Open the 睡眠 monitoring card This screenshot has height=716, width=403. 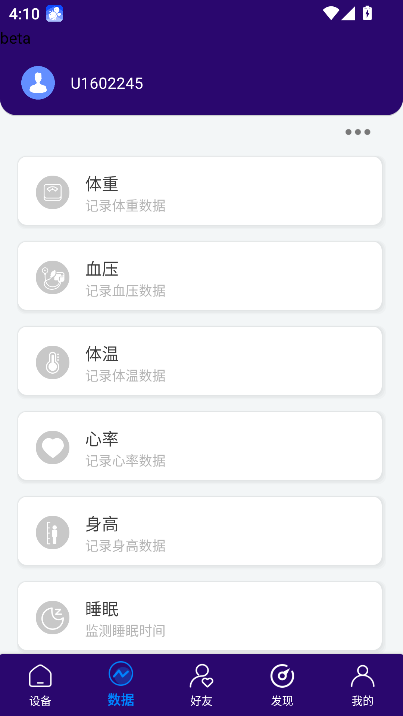point(200,616)
